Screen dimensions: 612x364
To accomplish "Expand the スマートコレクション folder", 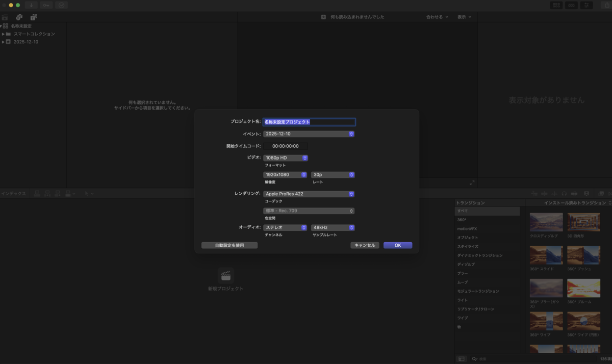I will [3, 34].
